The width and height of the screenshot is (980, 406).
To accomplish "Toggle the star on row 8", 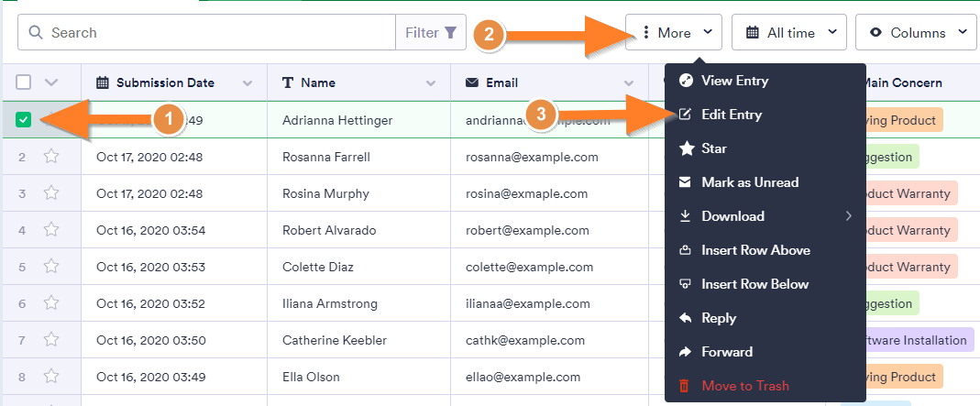I will [51, 377].
